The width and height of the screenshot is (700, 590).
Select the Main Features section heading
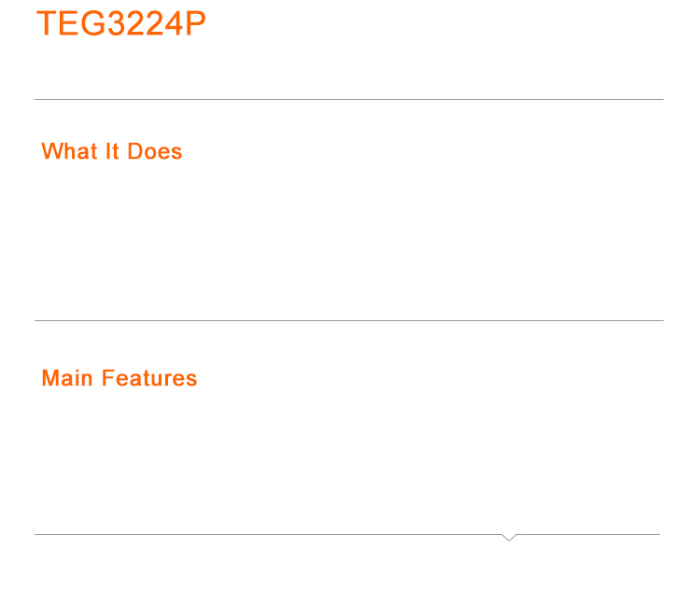pyautogui.click(x=119, y=378)
